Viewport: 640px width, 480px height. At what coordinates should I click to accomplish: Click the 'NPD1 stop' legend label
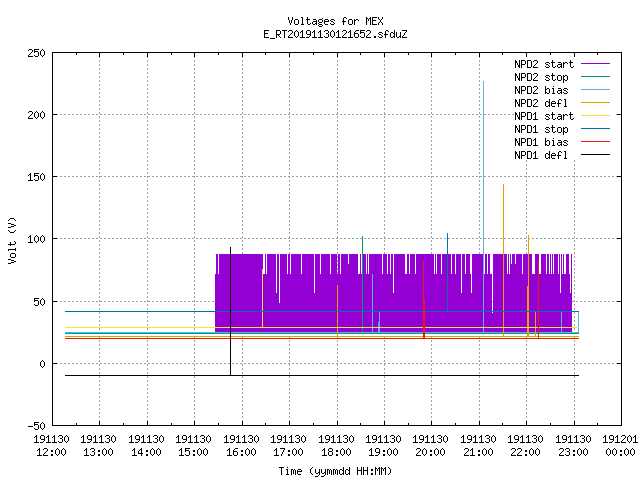541,129
